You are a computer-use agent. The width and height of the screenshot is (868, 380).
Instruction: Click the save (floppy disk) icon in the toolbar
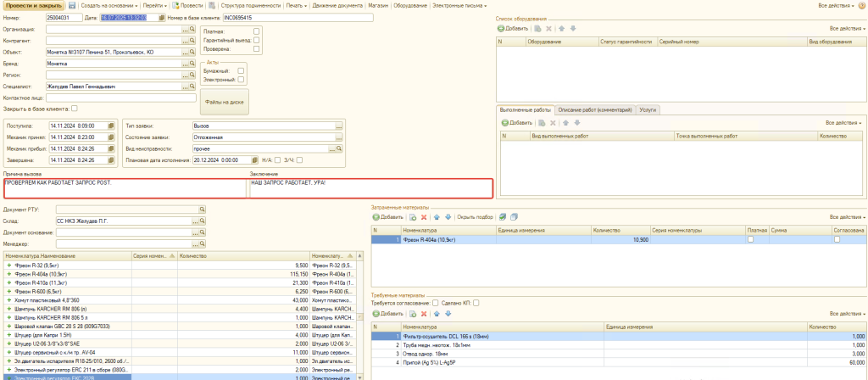pos(72,6)
